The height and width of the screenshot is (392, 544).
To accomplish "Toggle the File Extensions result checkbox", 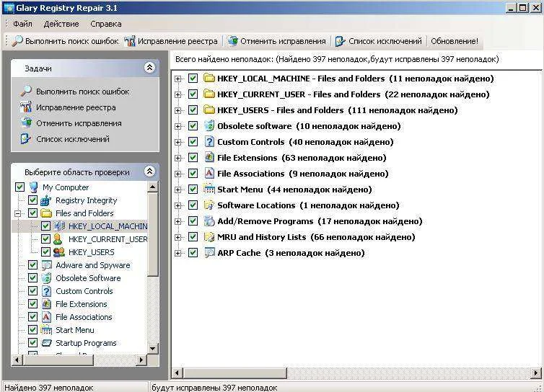I will pos(193,157).
